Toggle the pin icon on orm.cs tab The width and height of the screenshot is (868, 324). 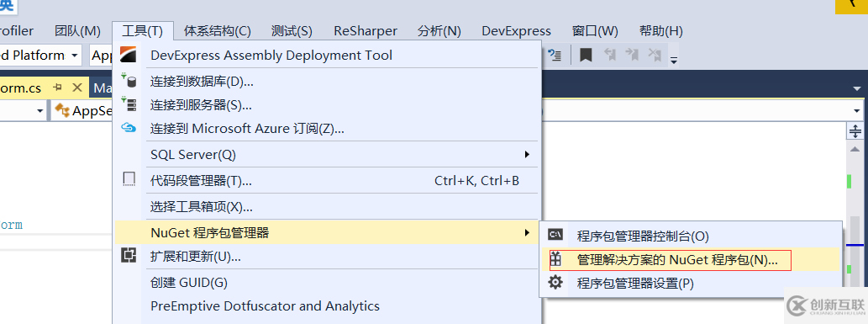pos(58,88)
